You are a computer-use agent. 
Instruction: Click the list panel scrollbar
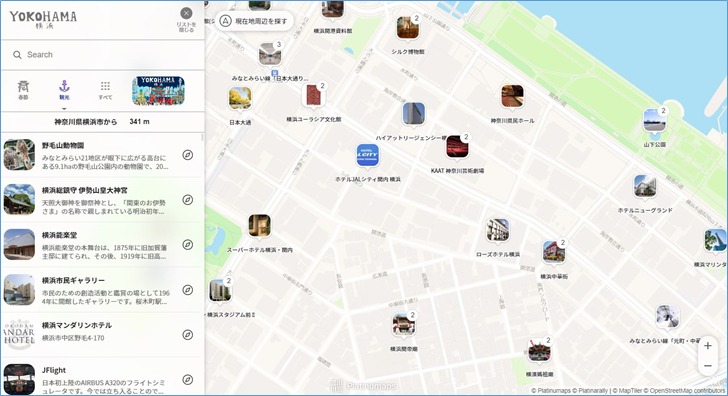pyautogui.click(x=202, y=137)
